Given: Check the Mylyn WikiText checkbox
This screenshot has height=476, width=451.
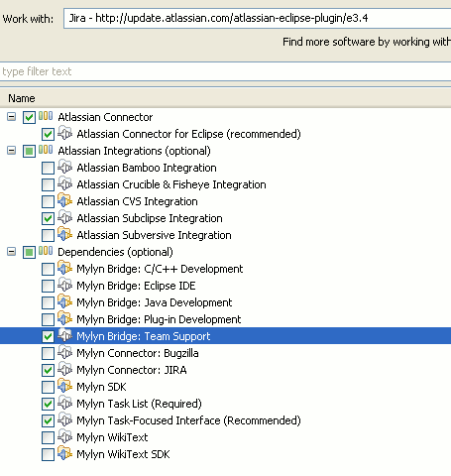Looking at the screenshot, I should point(48,437).
